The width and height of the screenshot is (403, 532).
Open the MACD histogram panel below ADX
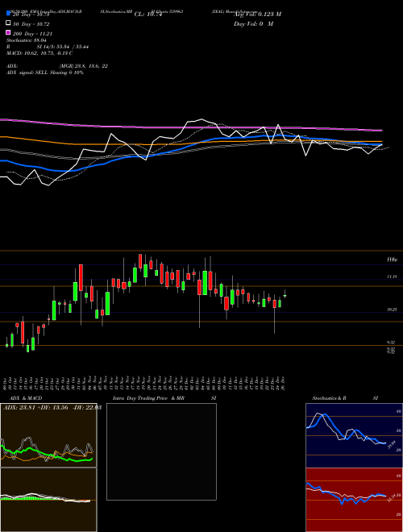(48, 500)
